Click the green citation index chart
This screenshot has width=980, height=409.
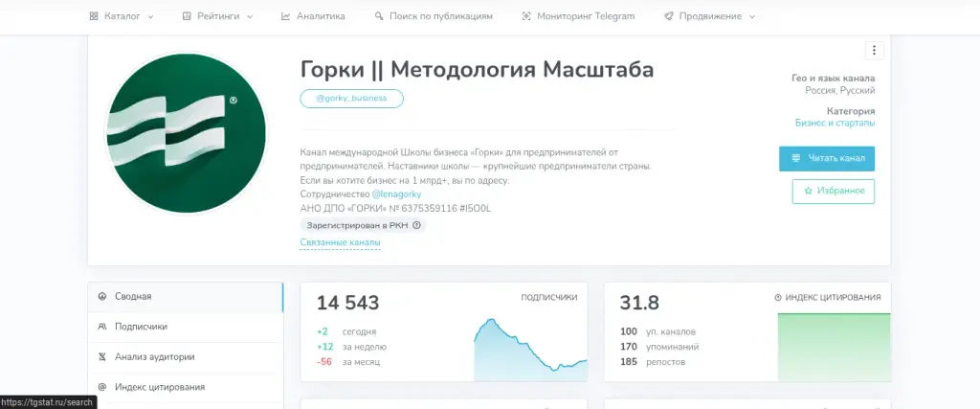point(835,347)
